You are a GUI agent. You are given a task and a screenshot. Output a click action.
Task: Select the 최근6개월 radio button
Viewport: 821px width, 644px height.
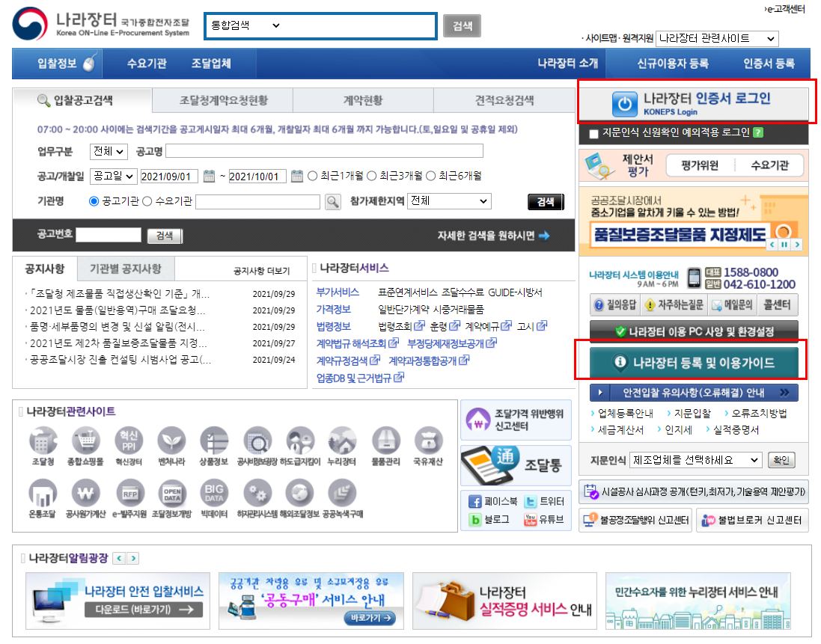click(x=431, y=176)
